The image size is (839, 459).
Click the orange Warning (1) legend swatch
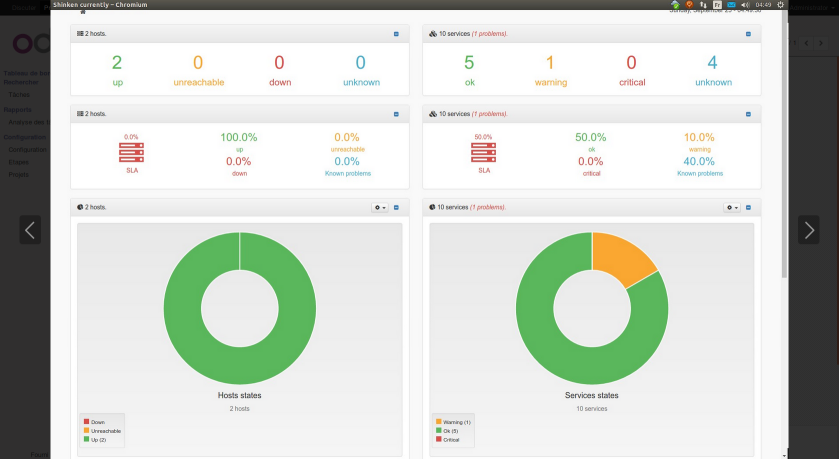tap(439, 422)
